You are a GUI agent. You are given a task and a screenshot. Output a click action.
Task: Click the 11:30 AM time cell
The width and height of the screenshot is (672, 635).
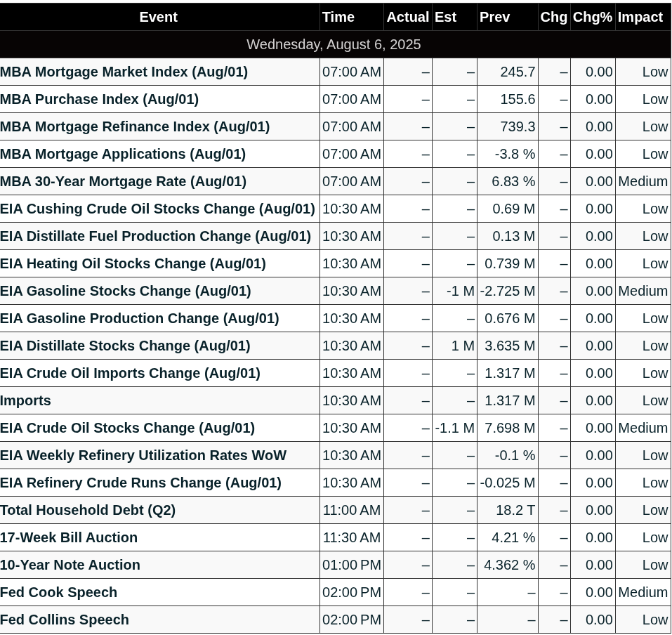[351, 538]
